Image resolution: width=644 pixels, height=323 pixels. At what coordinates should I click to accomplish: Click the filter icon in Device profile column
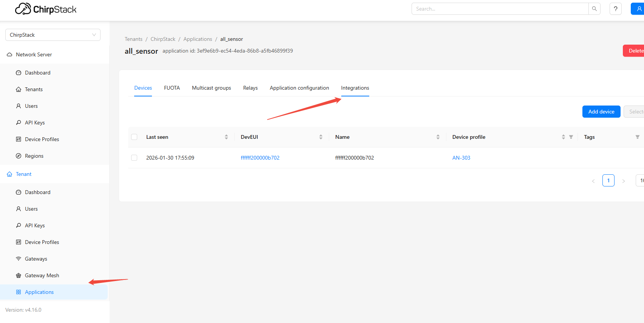click(571, 137)
